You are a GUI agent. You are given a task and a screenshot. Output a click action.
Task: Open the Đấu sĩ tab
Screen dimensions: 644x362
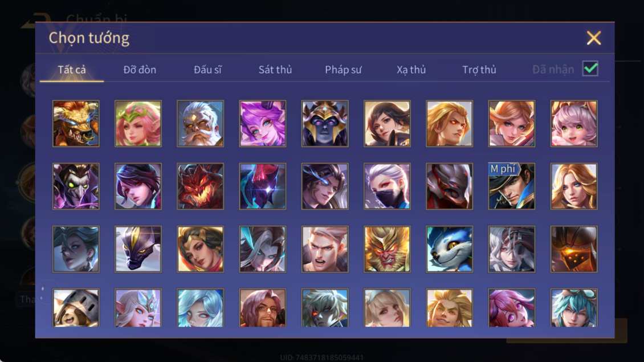pyautogui.click(x=207, y=70)
